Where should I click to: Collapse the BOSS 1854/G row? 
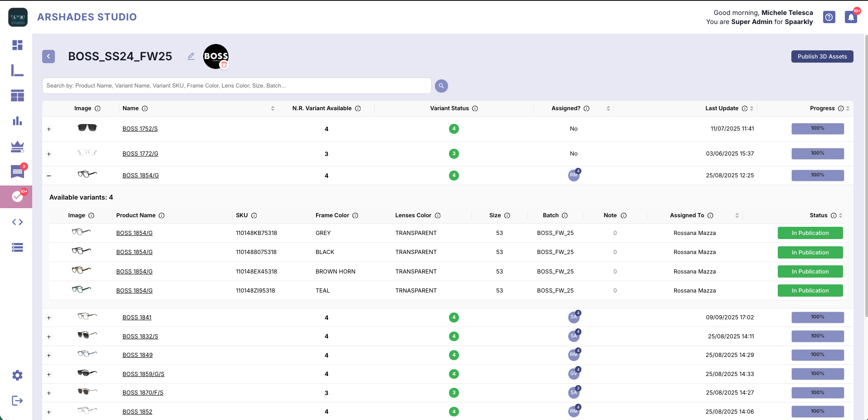tap(49, 176)
